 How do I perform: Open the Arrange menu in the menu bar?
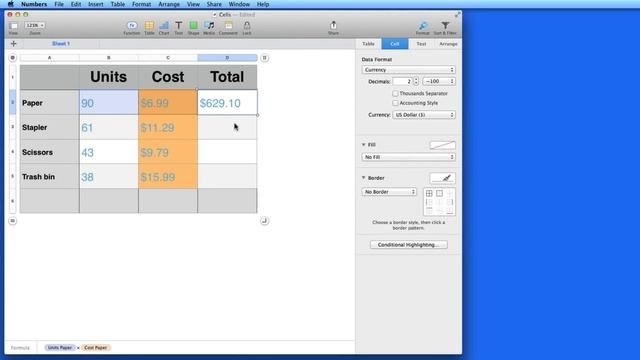[x=169, y=4]
